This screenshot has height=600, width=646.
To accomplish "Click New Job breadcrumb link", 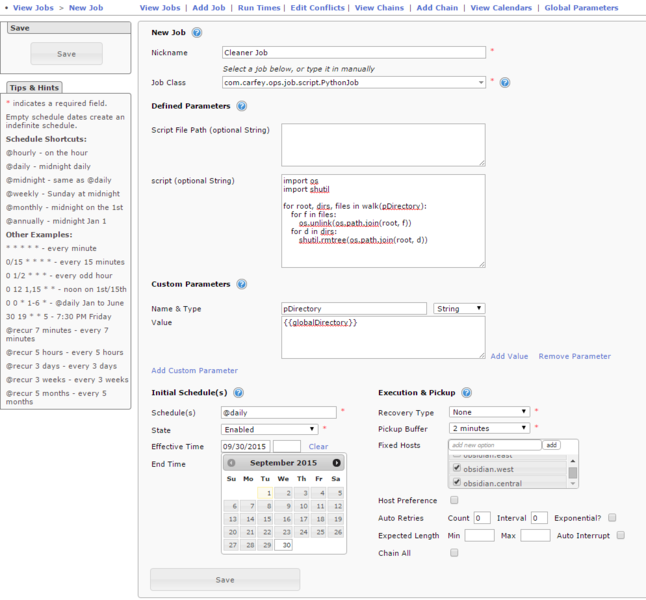I will (x=86, y=7).
